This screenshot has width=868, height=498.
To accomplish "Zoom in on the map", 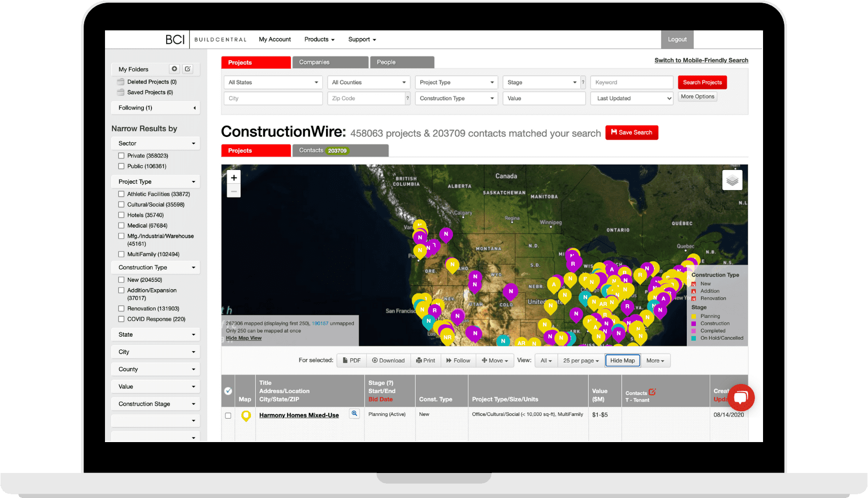I will pos(234,178).
